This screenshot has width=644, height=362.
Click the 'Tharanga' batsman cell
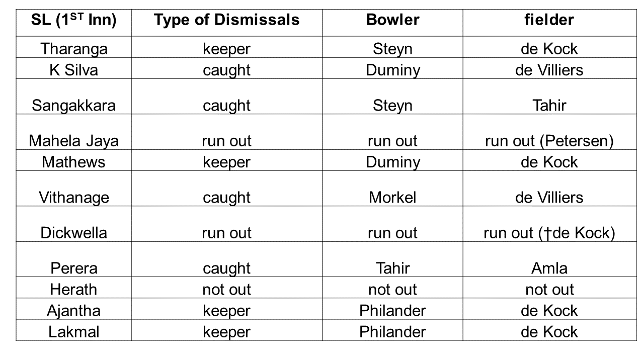click(x=73, y=49)
